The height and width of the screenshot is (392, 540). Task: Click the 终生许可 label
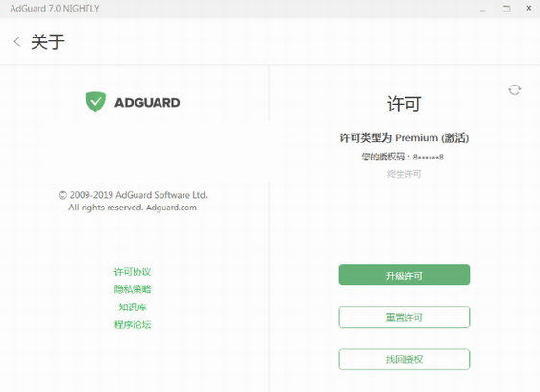(404, 174)
